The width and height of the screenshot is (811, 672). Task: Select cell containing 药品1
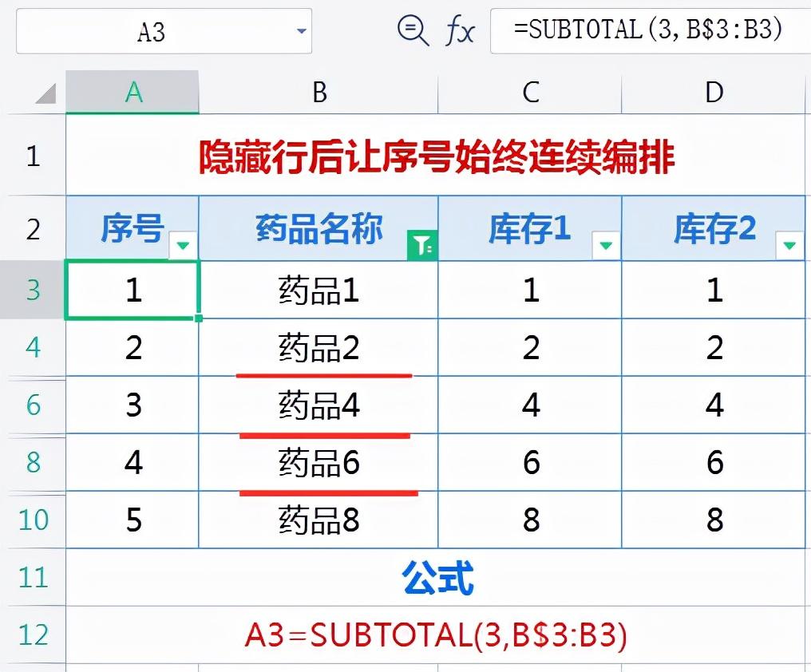[318, 290]
